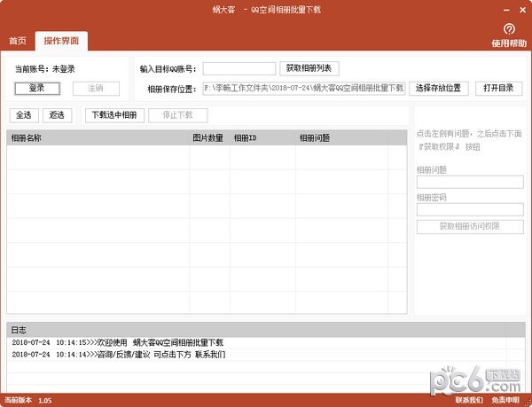Viewport: 532px width, 407px height.
Task: Open the 联系我们 link
Action: pos(469,400)
